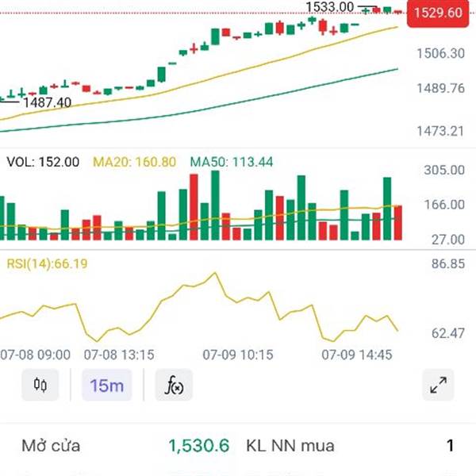Screen dimensions: 476x476
Task: Tap the KL NN mua value 1
Action: pyautogui.click(x=450, y=446)
